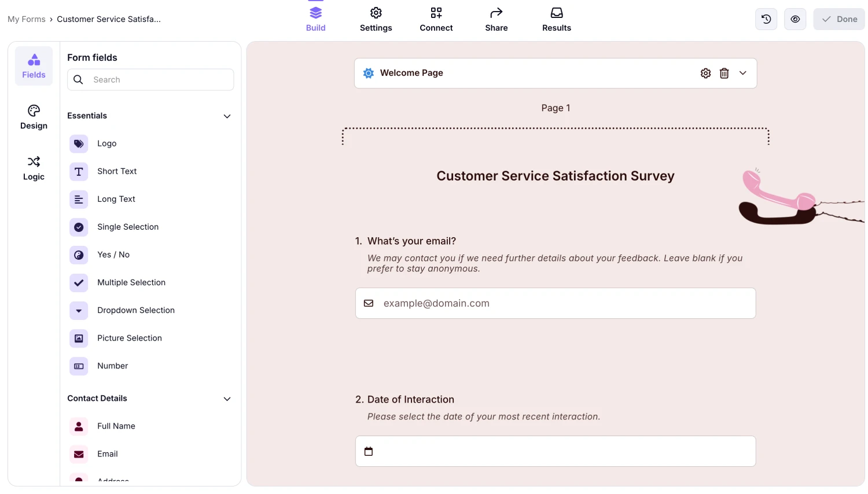Select the Picture Selection field type

(130, 338)
